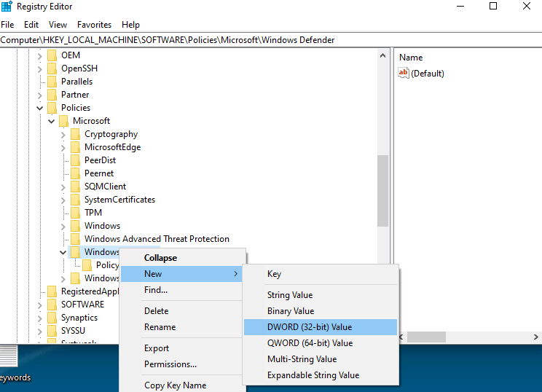The height and width of the screenshot is (392, 542).
Task: Click the tree pane vertical scrollbar thumb
Action: 382,191
